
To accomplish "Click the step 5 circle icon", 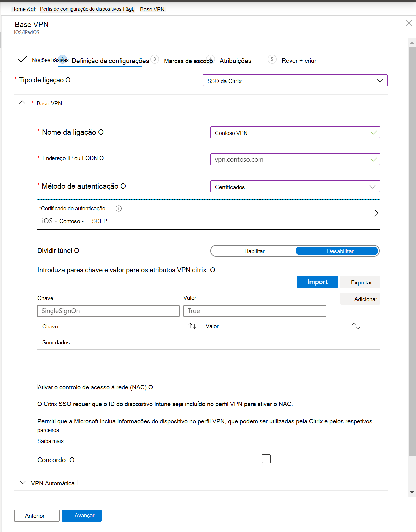I will (272, 59).
